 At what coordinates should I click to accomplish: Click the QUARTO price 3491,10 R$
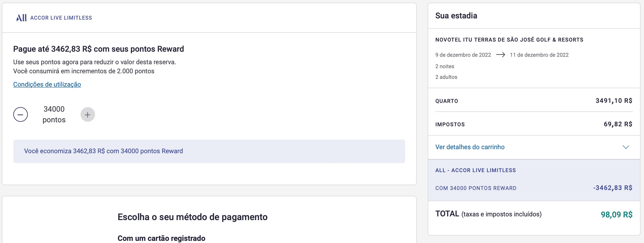click(x=614, y=101)
